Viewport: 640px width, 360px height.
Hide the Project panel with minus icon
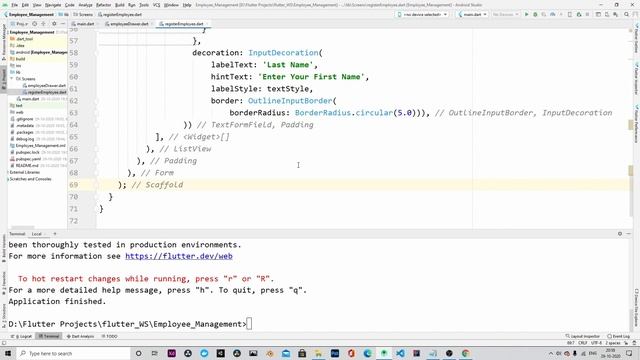click(63, 24)
